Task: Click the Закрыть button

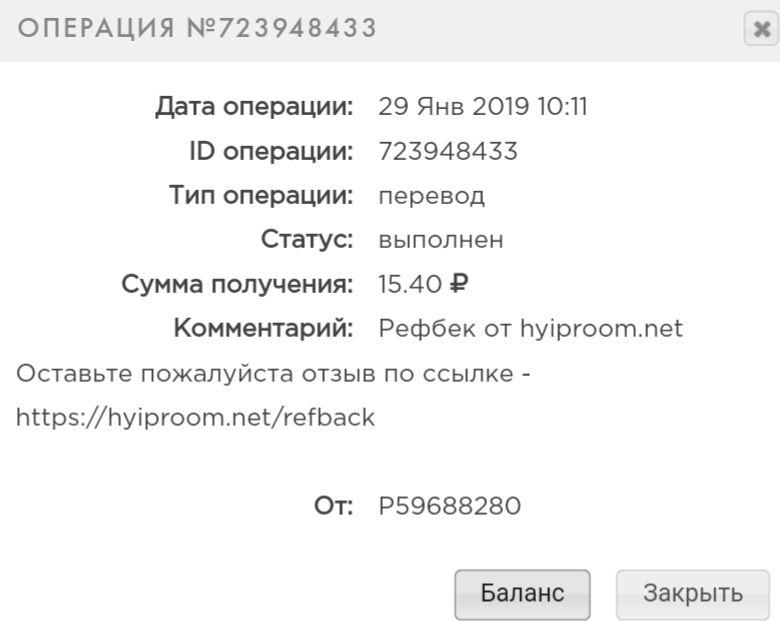Action: (x=693, y=594)
